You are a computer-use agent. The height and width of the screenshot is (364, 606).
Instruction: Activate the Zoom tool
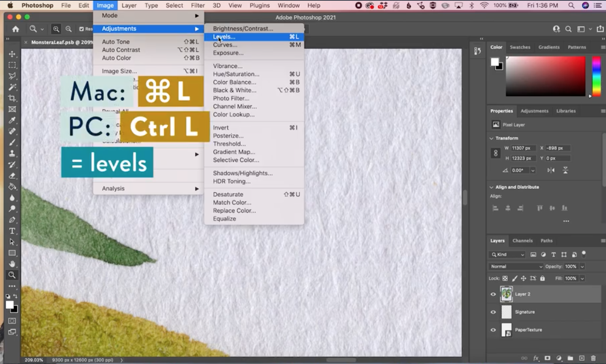12,274
